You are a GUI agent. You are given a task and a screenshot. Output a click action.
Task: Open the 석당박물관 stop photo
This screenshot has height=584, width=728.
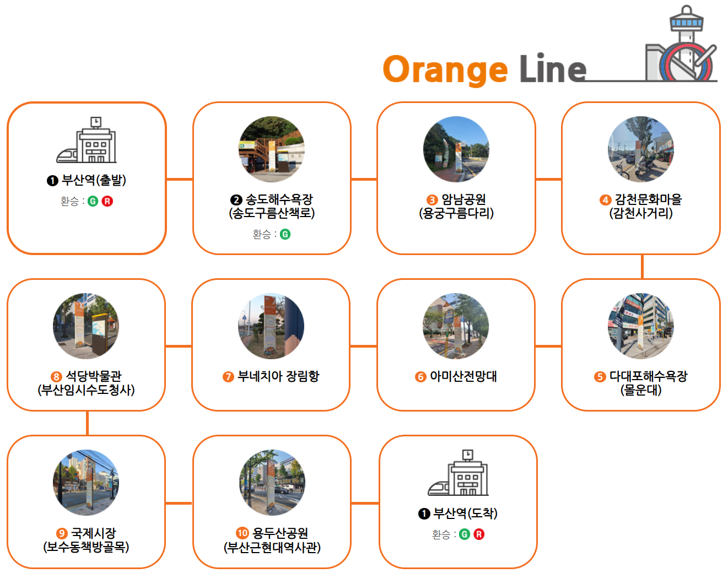coord(86,326)
